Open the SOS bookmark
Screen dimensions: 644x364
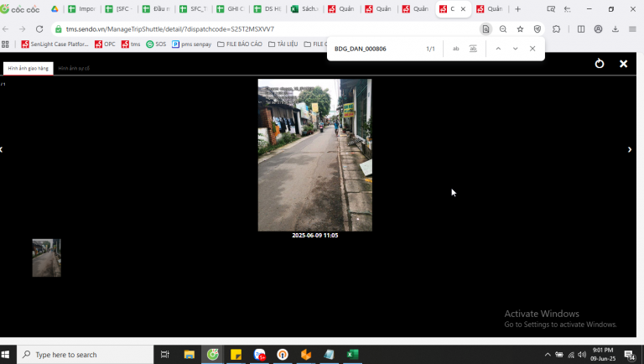[156, 44]
